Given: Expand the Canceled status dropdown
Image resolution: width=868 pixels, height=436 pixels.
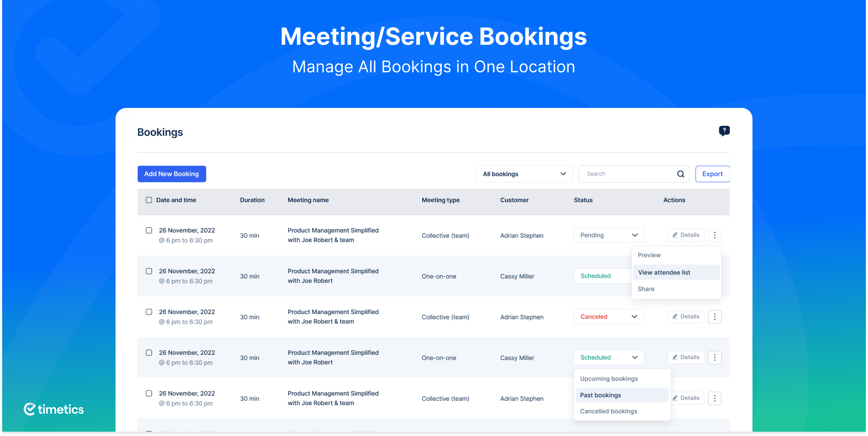Looking at the screenshot, I should click(x=609, y=317).
